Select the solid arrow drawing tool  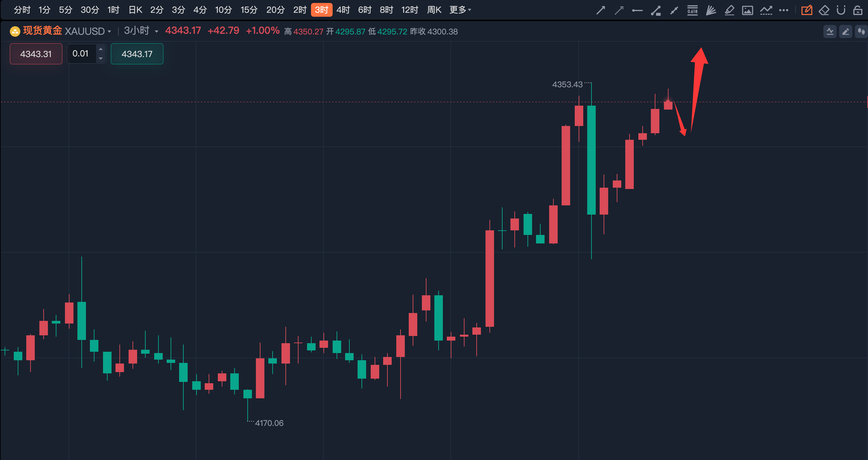[x=600, y=10]
